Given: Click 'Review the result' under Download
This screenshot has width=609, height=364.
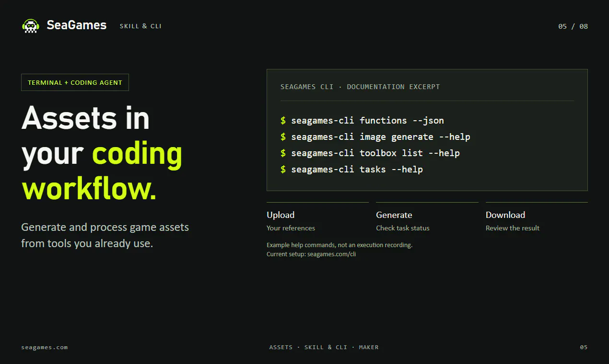Looking at the screenshot, I should [513, 228].
